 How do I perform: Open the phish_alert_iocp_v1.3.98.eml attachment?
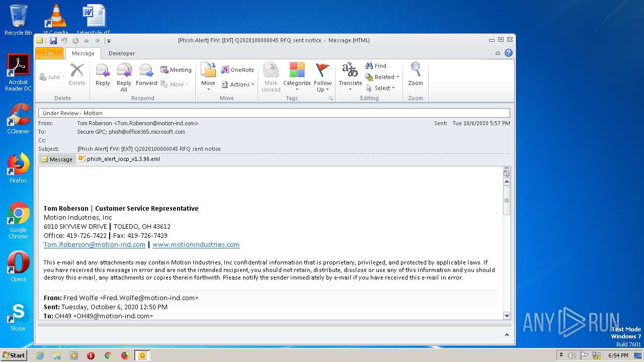point(119,159)
